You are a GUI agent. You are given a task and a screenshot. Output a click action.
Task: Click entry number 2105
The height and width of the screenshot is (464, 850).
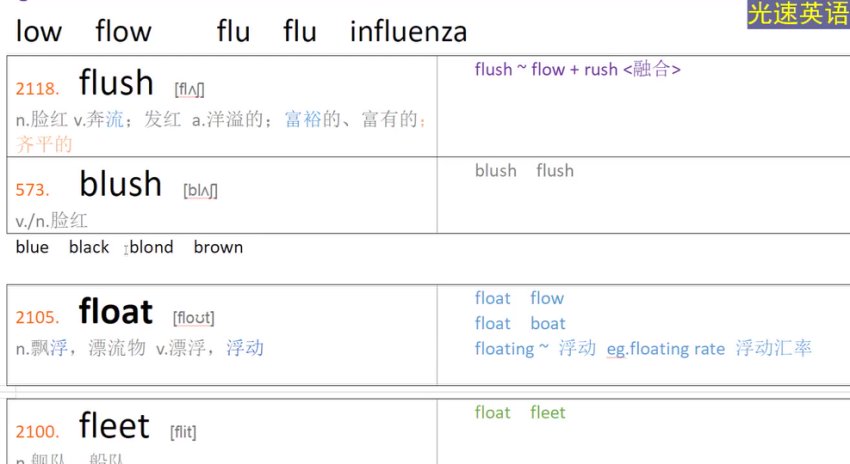click(37, 318)
